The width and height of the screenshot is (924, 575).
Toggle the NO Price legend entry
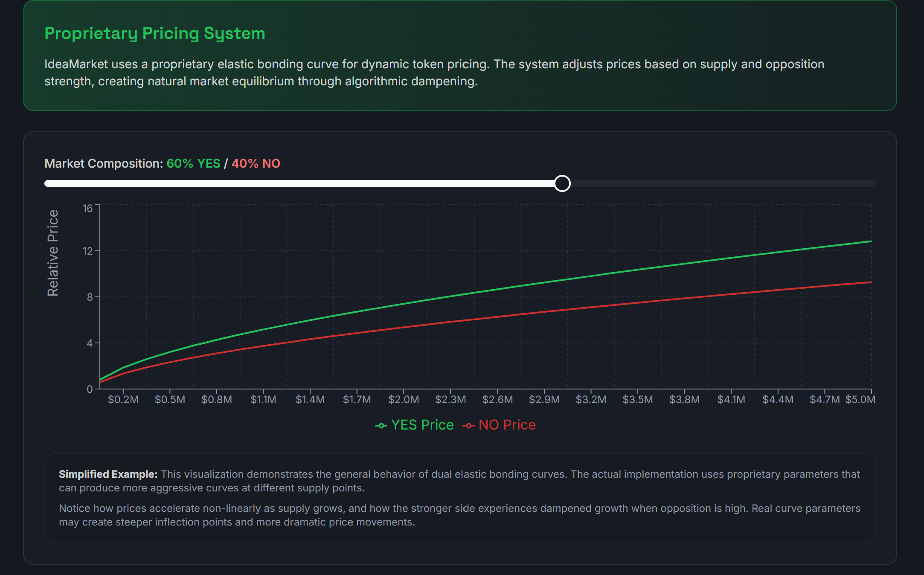tap(507, 425)
